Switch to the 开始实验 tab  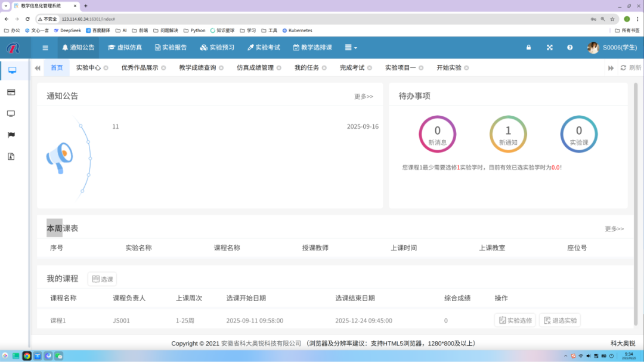[x=449, y=68]
